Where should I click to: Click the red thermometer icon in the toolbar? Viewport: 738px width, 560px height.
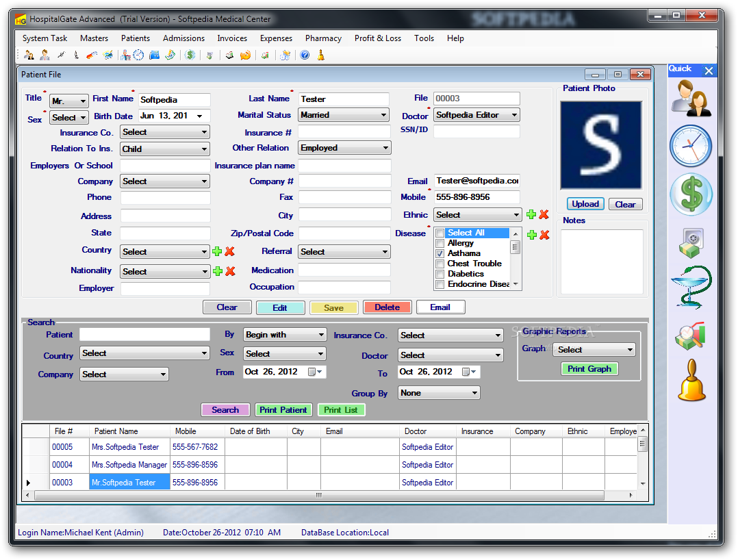point(91,55)
